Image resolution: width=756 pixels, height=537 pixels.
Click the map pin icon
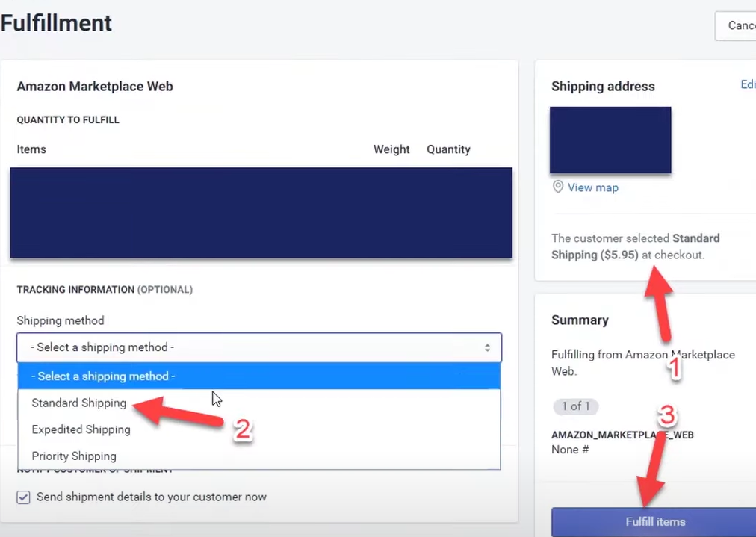(x=558, y=187)
